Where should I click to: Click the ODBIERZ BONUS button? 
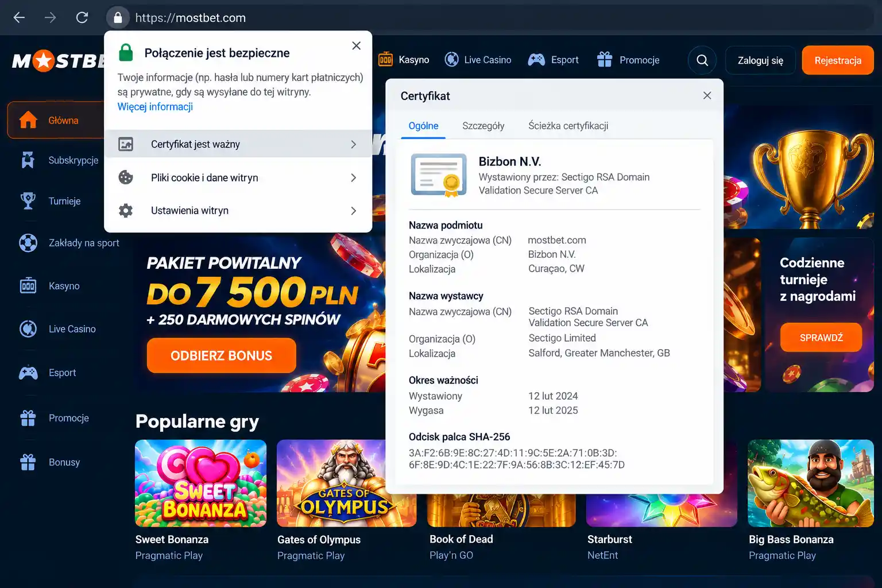tap(222, 355)
